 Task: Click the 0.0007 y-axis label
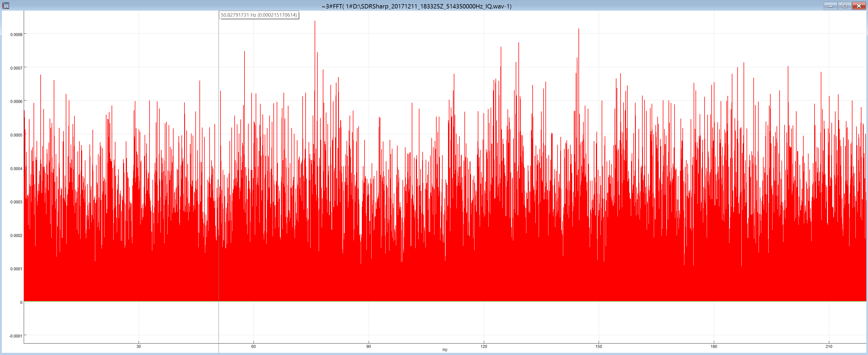click(16, 68)
